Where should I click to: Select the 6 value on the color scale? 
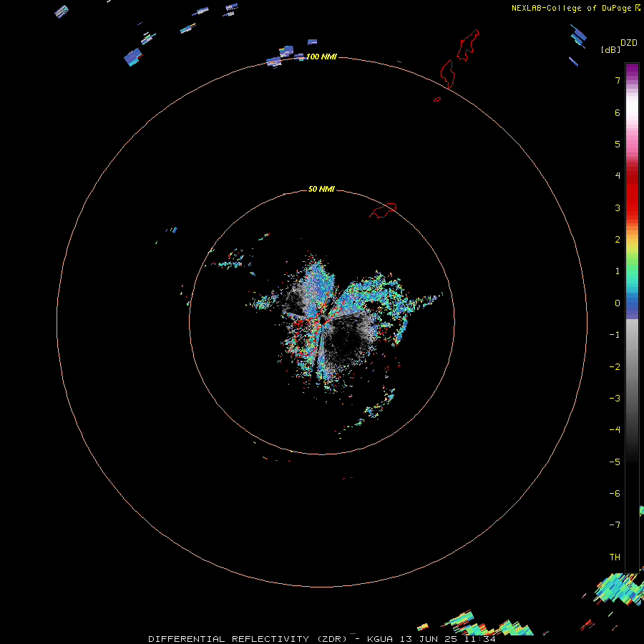[618, 112]
